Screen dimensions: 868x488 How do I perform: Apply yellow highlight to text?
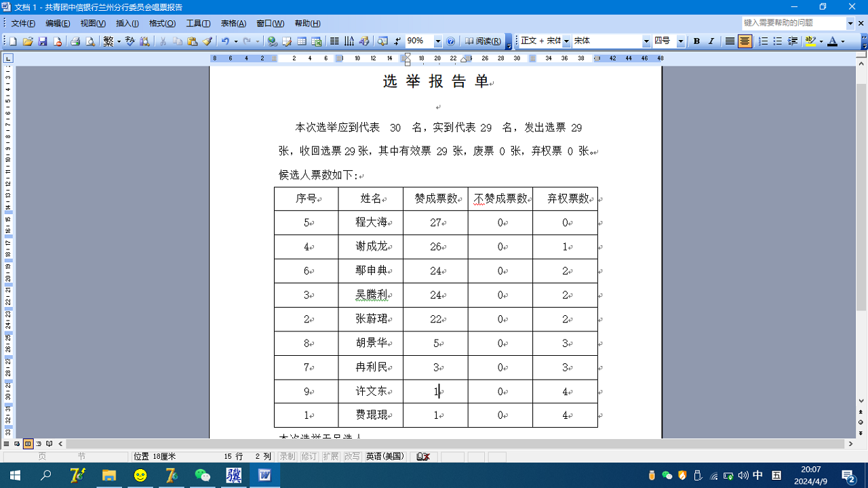(x=810, y=41)
